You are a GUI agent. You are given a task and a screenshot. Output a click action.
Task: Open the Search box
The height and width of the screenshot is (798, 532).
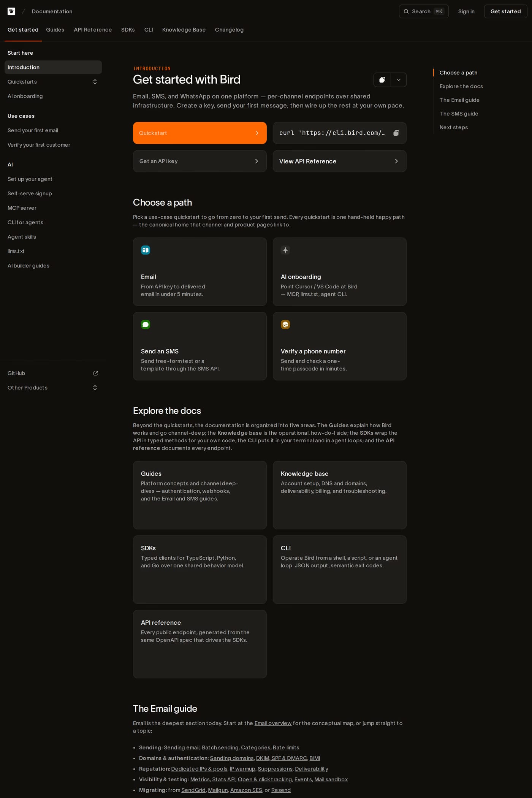click(x=424, y=11)
